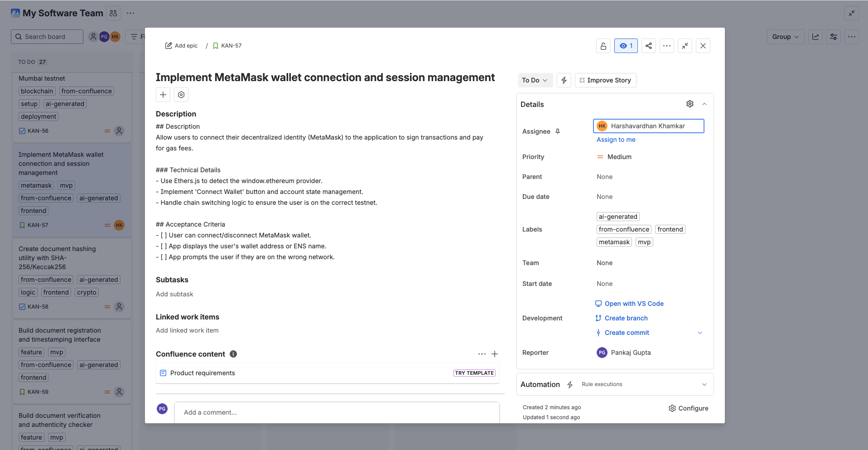This screenshot has width=868, height=450.
Task: Click the exit full screen icon on board
Action: [x=852, y=13]
